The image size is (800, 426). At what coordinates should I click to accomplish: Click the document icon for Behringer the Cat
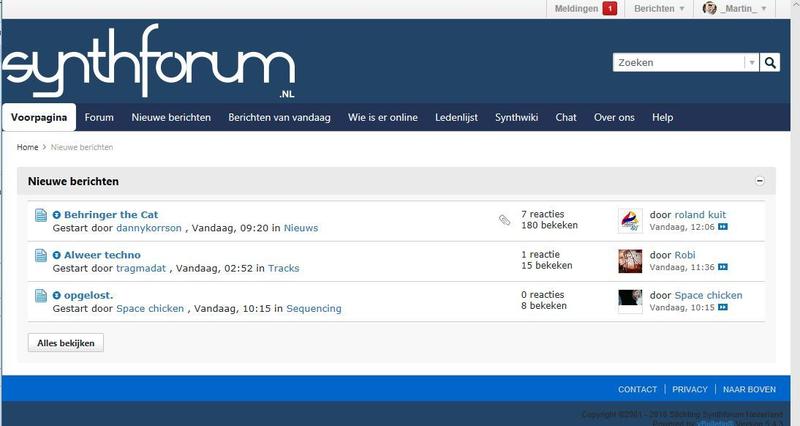click(x=41, y=215)
